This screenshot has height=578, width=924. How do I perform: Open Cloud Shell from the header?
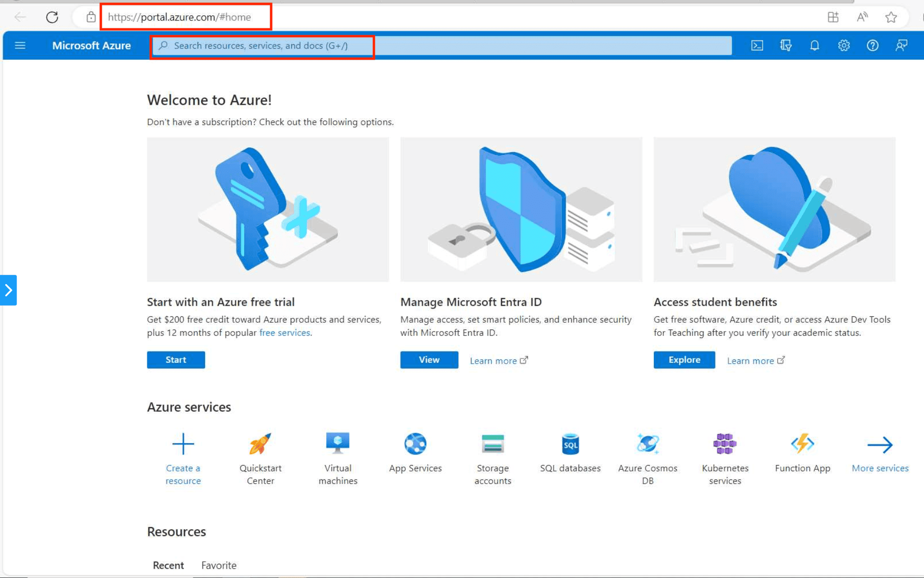coord(757,45)
